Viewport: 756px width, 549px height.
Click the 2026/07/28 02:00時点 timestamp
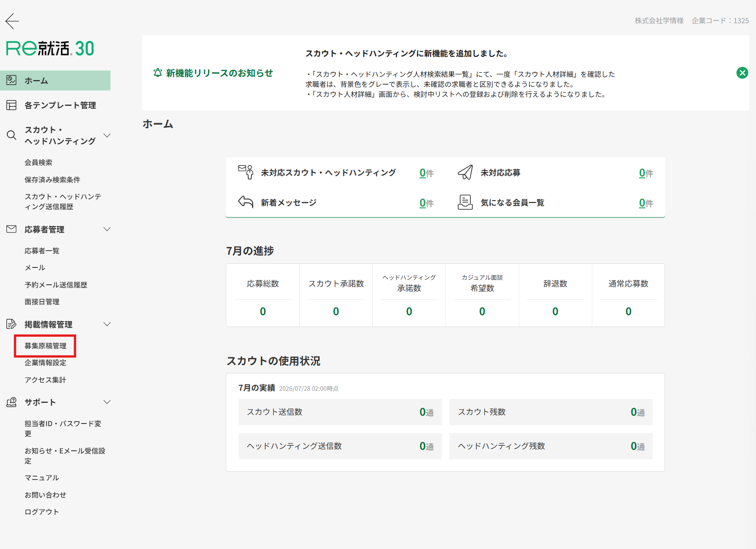click(x=309, y=388)
